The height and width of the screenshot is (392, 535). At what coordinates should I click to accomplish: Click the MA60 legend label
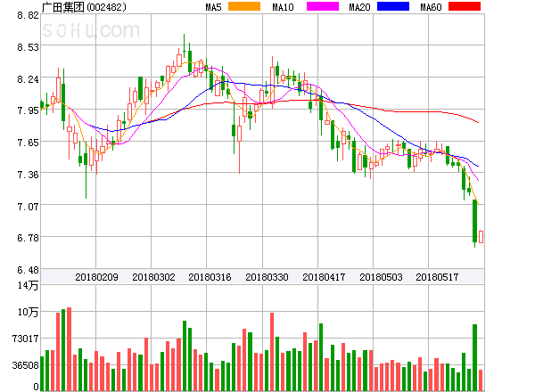[431, 7]
